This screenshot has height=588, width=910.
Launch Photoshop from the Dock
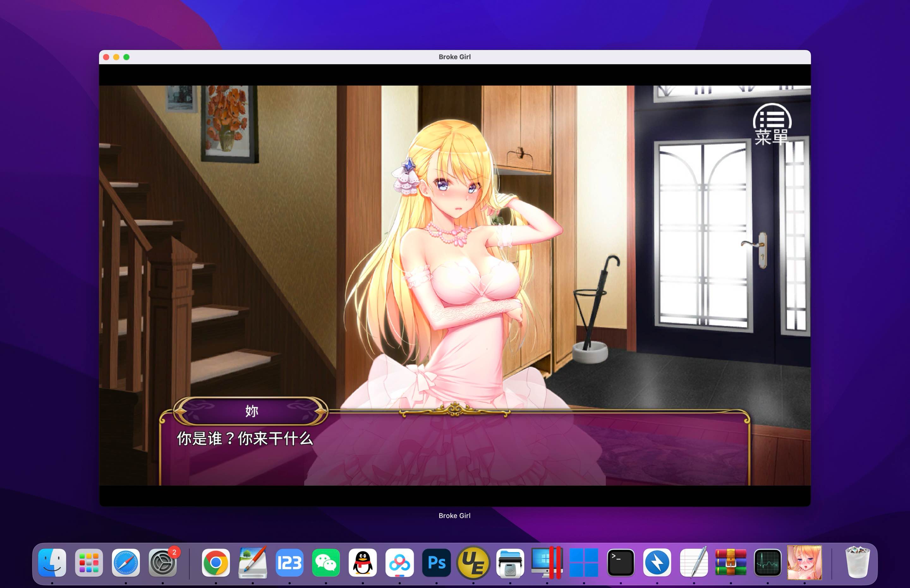point(436,563)
